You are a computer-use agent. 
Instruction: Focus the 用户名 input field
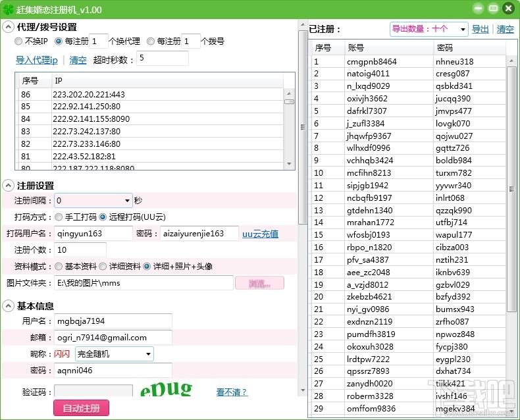pos(113,321)
